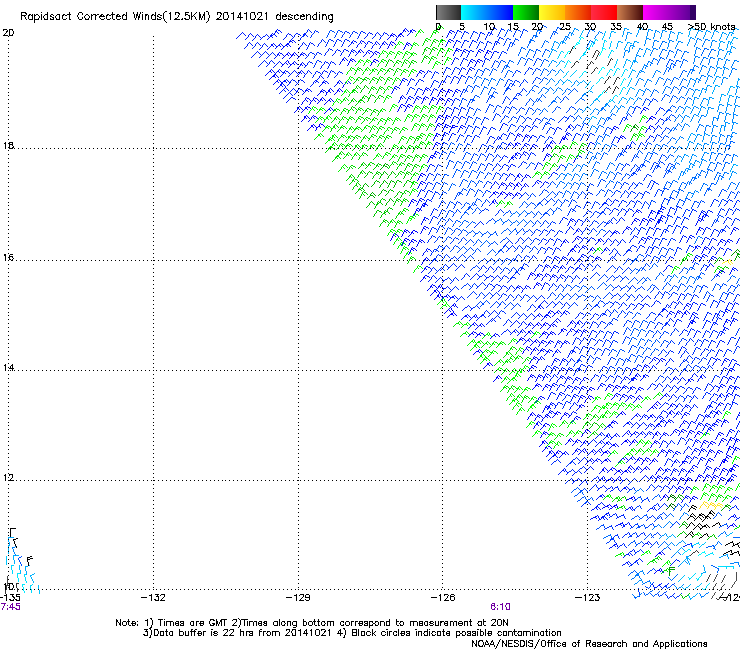Click the '45' label under the color bar
This screenshot has width=740, height=650.
tap(667, 26)
